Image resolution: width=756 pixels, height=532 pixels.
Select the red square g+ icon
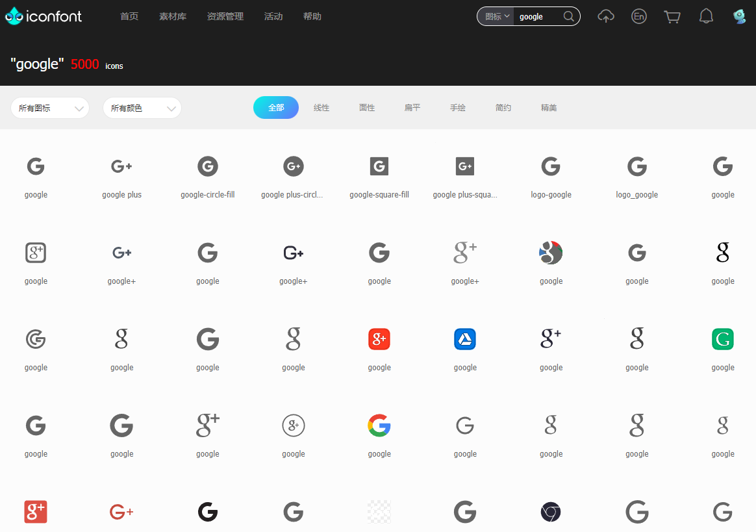[x=36, y=512]
